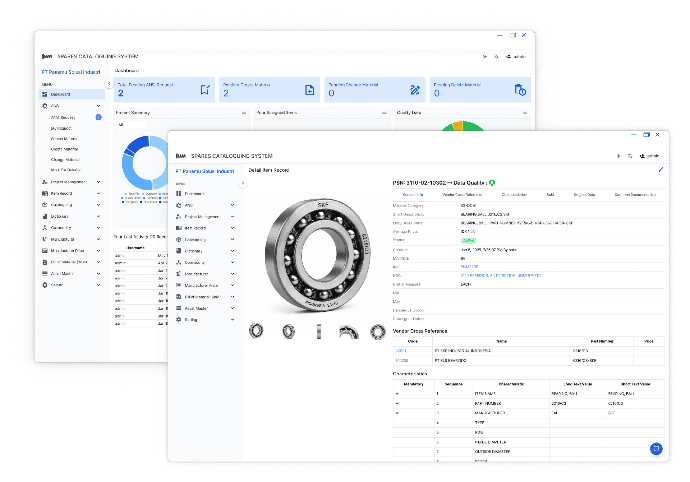
Task: Click admin user icon in front window header
Action: [642, 156]
